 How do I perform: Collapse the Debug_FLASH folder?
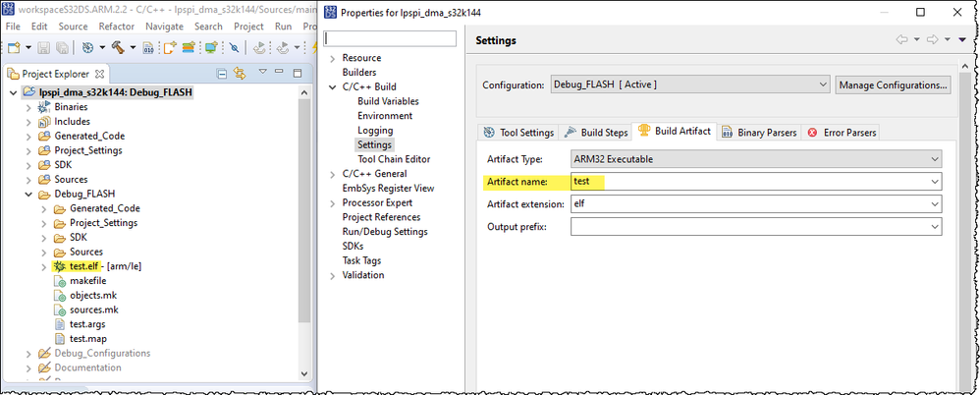coord(28,194)
